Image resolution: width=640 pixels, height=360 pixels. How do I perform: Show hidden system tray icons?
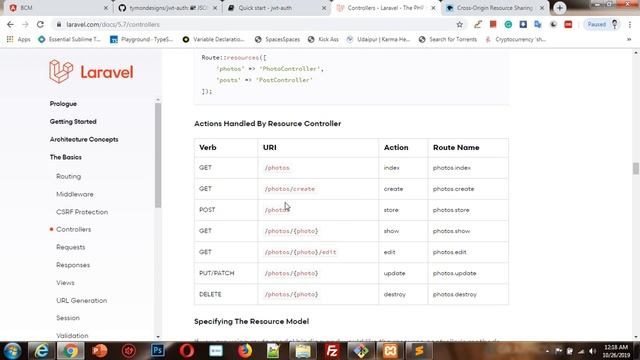coord(547,351)
